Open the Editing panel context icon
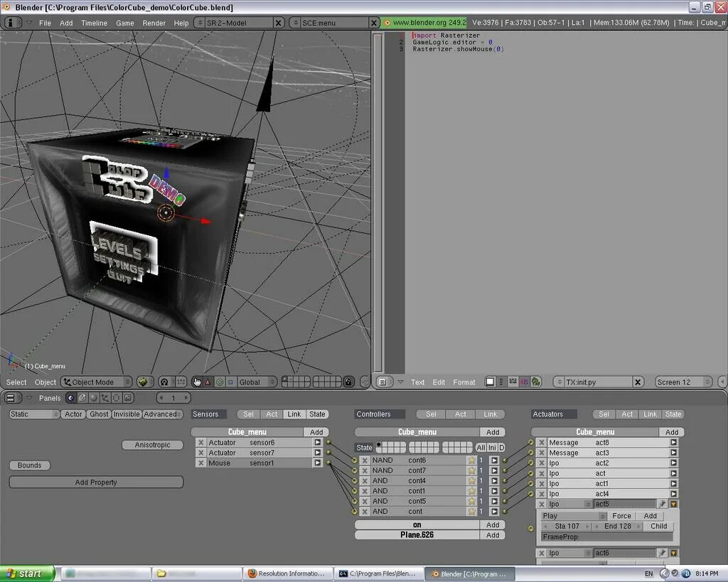728x582 pixels. 117,398
